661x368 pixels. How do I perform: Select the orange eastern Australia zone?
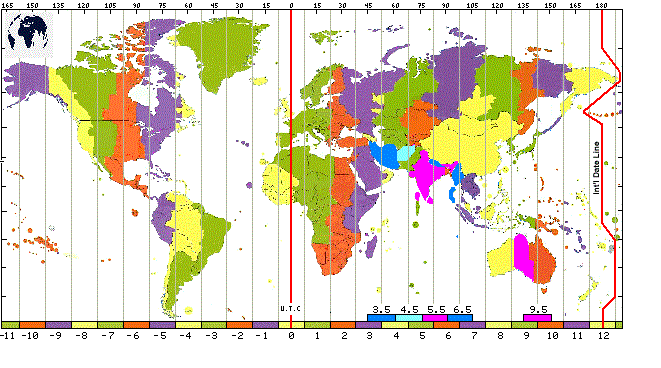543,261
